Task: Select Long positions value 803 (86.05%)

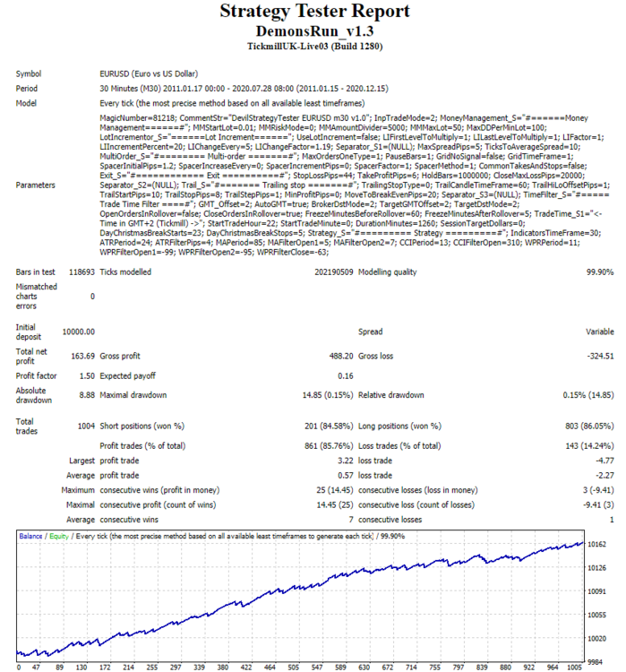Action: 589,426
